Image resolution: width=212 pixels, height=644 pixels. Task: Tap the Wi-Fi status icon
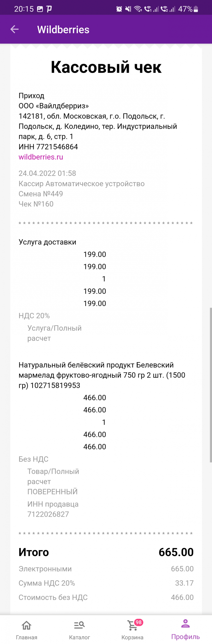pos(138,9)
